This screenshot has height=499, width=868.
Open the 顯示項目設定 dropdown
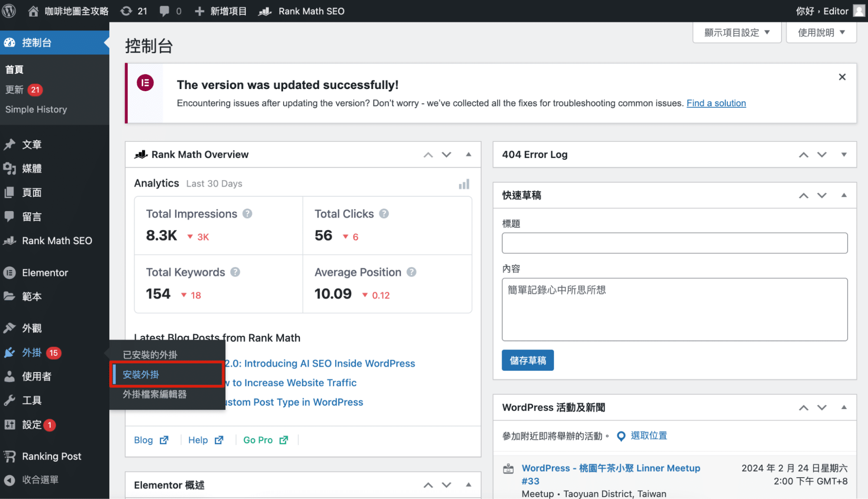[x=736, y=33]
